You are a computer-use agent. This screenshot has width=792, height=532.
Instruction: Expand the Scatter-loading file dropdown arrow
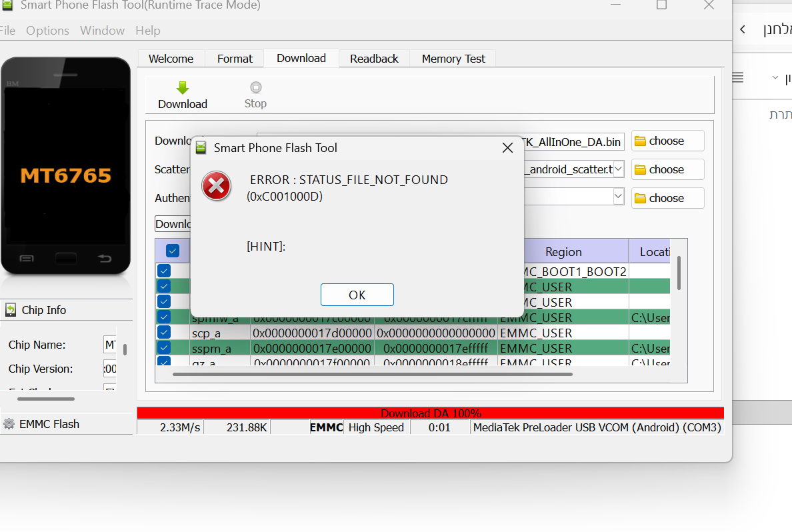point(619,169)
